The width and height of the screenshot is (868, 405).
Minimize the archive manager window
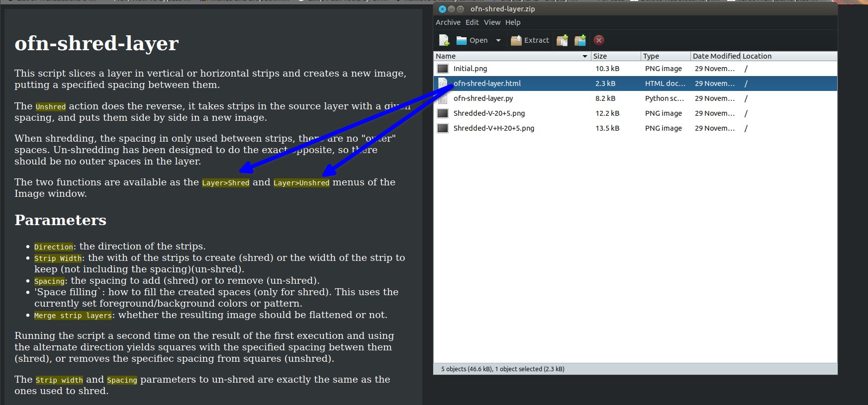451,9
